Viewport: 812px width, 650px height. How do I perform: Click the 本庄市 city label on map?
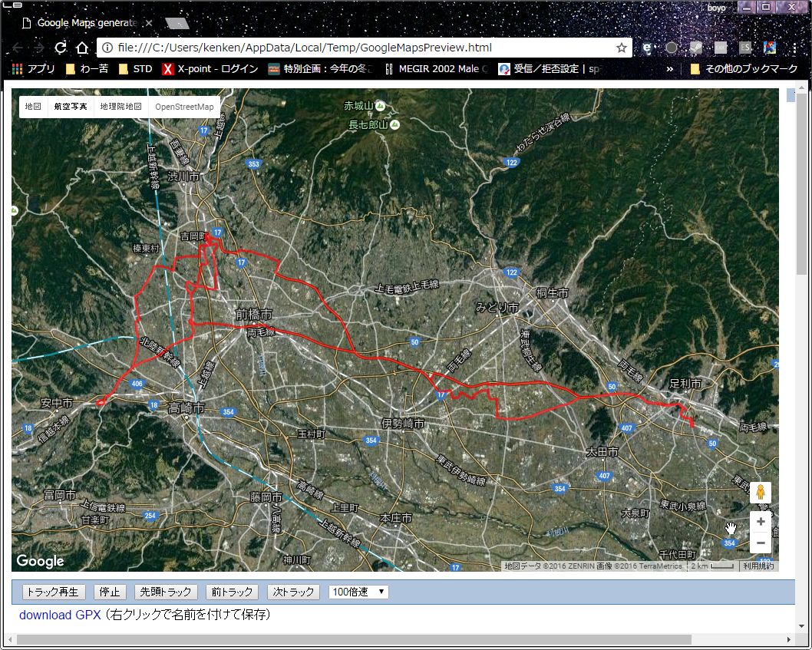coord(396,518)
